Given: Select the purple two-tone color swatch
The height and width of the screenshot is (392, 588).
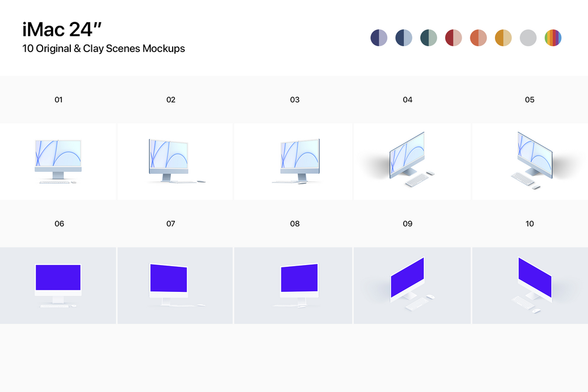Looking at the screenshot, I should (x=379, y=38).
